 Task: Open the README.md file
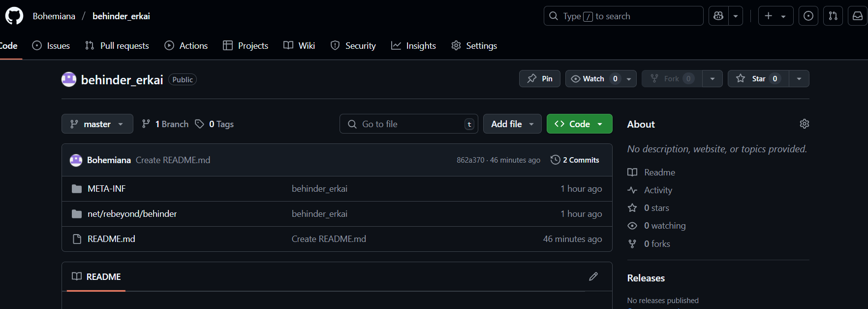click(111, 239)
